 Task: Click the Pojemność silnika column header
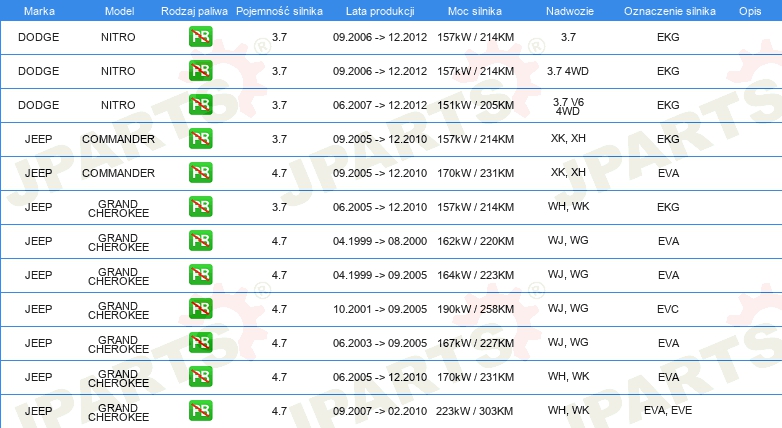pyautogui.click(x=279, y=11)
